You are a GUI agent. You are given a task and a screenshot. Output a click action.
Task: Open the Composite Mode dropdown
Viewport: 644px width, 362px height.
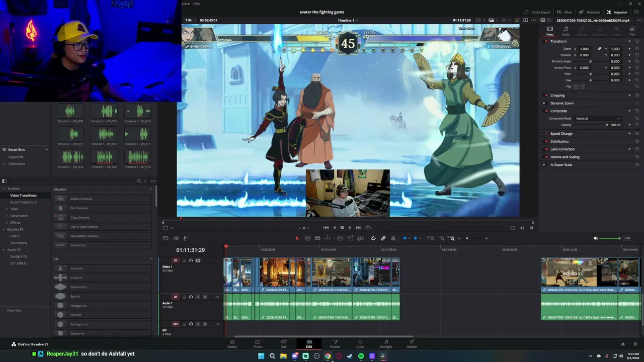tap(598, 119)
